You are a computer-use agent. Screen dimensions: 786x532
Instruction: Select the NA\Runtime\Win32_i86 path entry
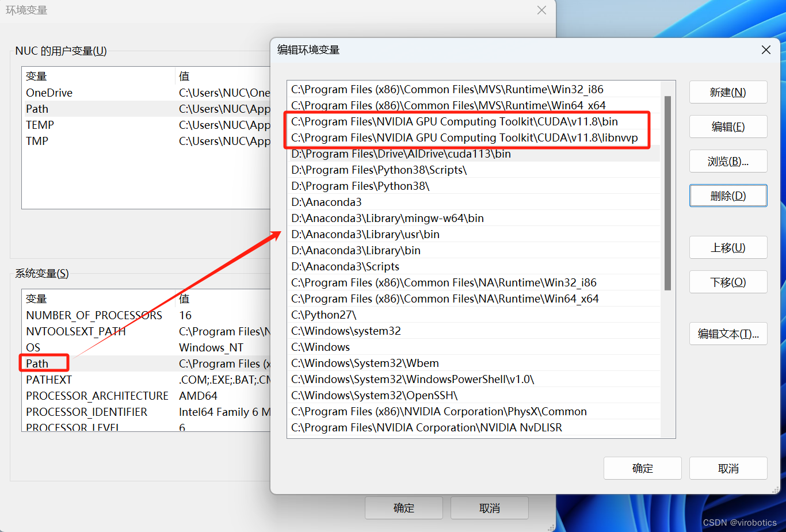pyautogui.click(x=474, y=282)
